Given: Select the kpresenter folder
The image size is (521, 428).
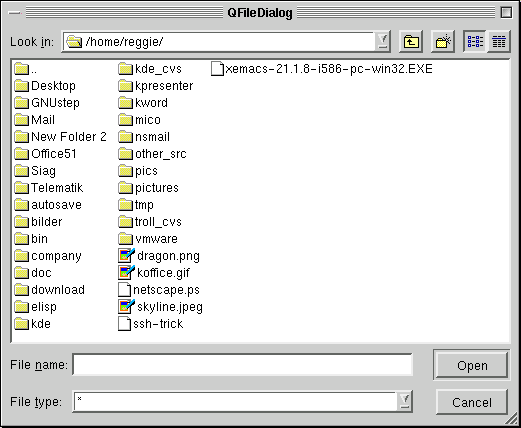Looking at the screenshot, I should tap(156, 86).
